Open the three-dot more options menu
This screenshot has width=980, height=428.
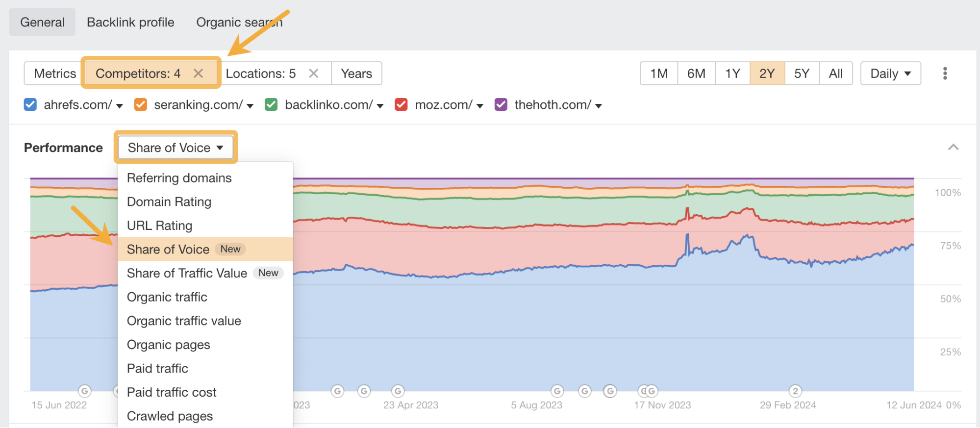pyautogui.click(x=945, y=74)
